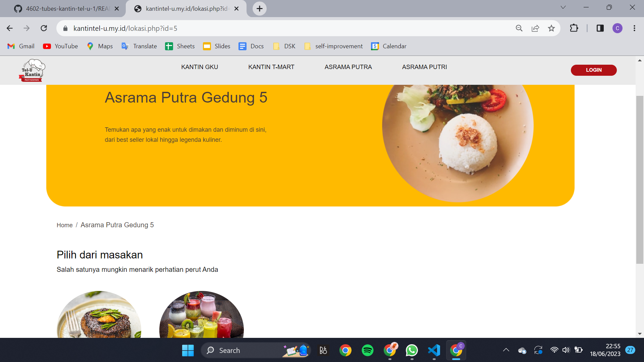Viewport: 644px width, 362px height.
Task: Open the Chrome extensions puzzle icon
Action: 574,28
